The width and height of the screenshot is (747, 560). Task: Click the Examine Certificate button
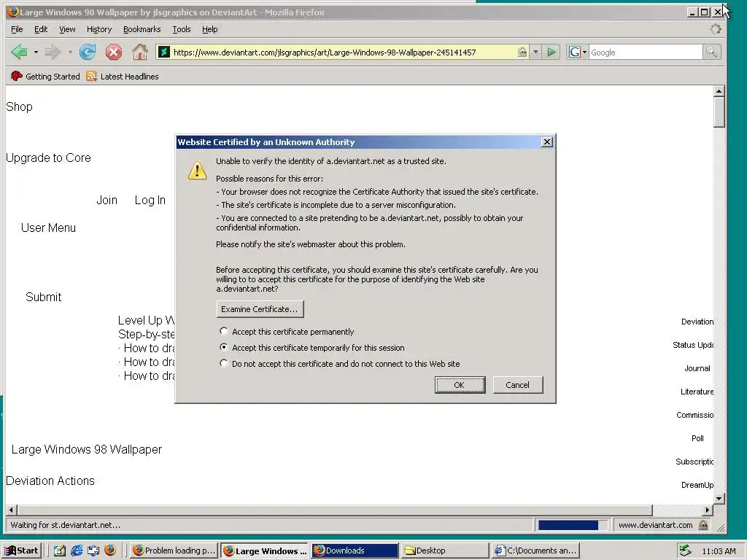[260, 309]
